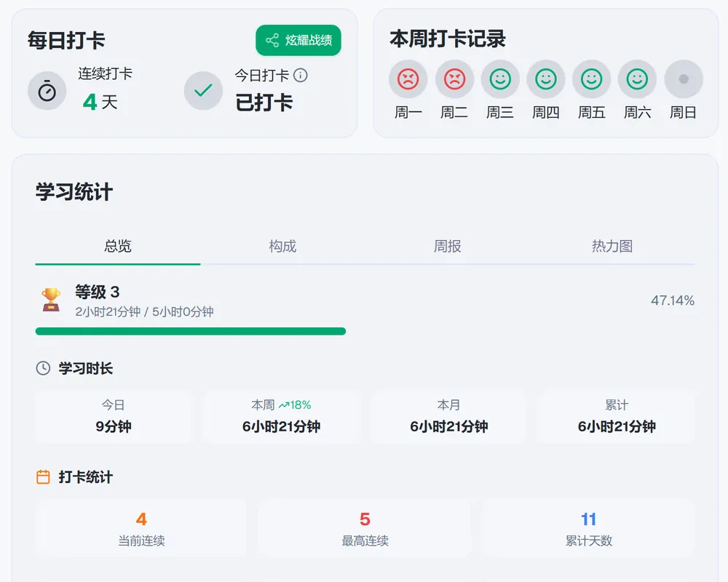Select the angry face icon for 周二

tap(454, 79)
